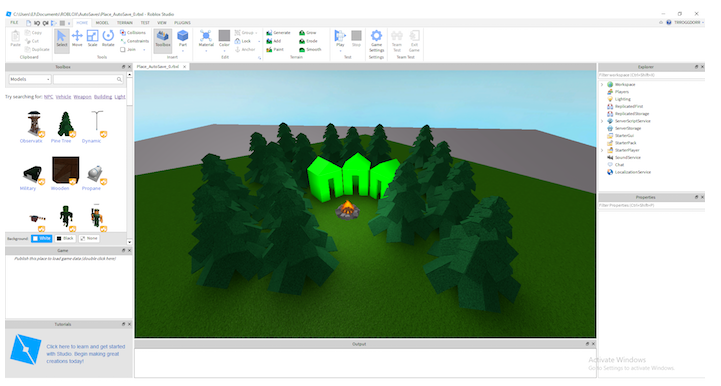The image size is (721, 386).
Task: Select the terrain Smooth tool
Action: pos(310,49)
